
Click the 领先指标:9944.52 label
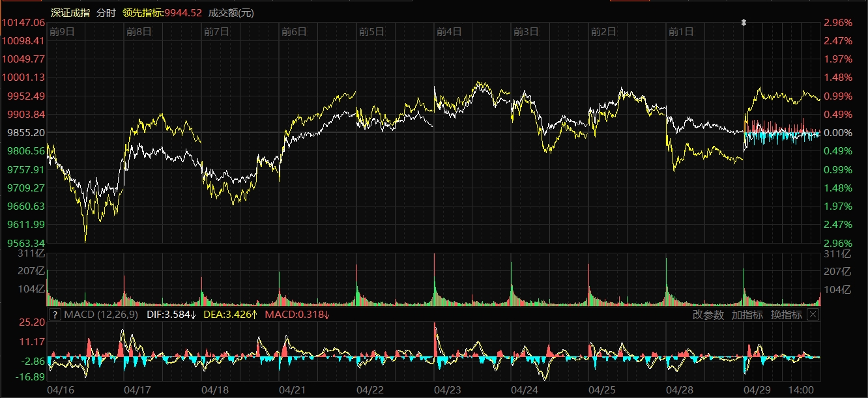click(162, 12)
